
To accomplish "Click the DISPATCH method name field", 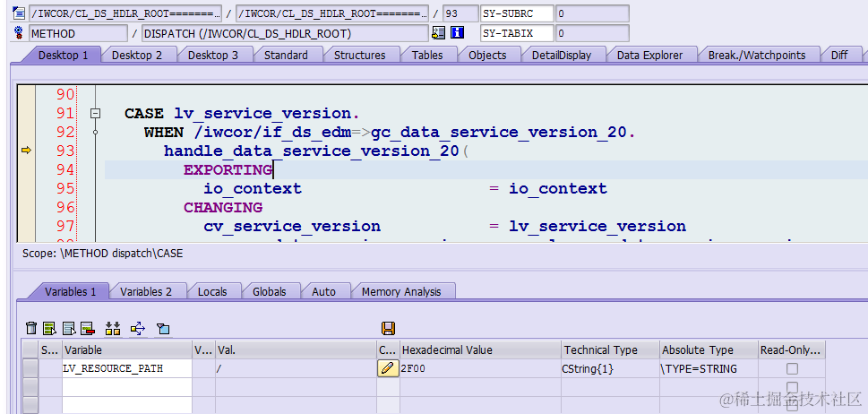I will tap(285, 33).
